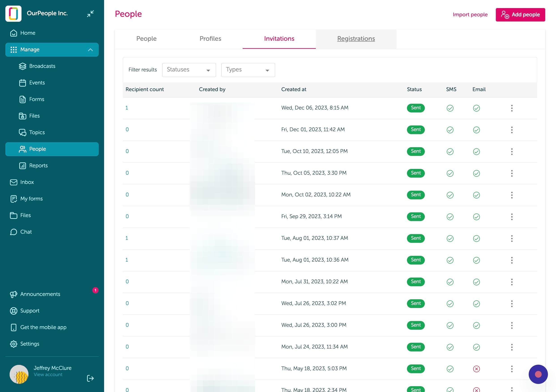
Task: Collapse the sidebar using the shrink arrows icon
Action: coord(90,14)
